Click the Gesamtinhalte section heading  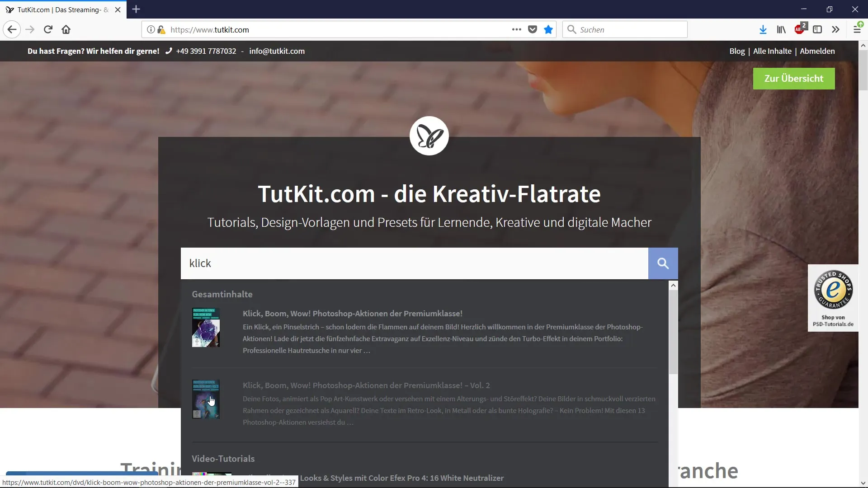pos(222,294)
